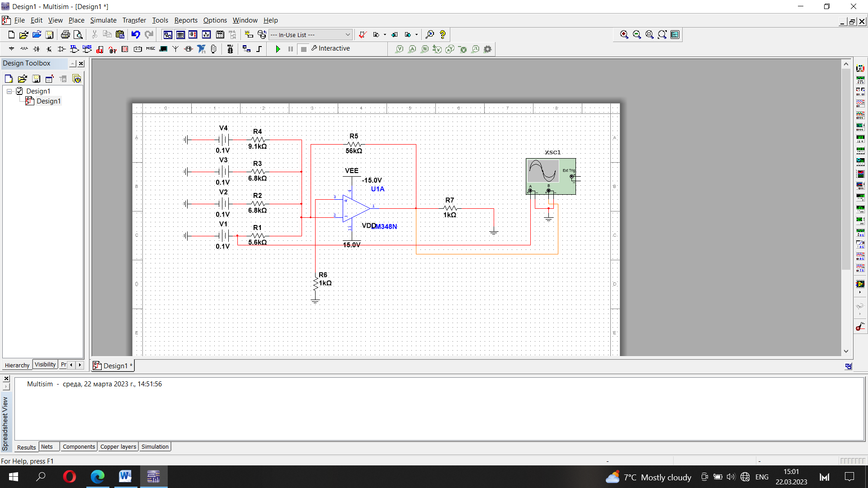The image size is (868, 488).
Task: Choose the Word Generator instrument
Action: 860,150
